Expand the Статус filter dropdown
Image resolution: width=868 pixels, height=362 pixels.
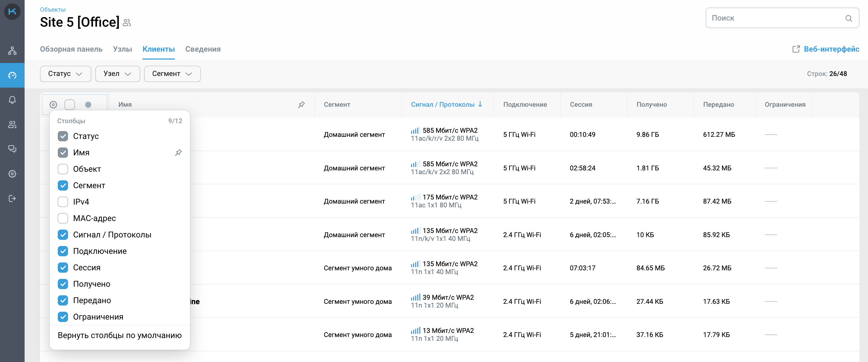pyautogui.click(x=65, y=74)
